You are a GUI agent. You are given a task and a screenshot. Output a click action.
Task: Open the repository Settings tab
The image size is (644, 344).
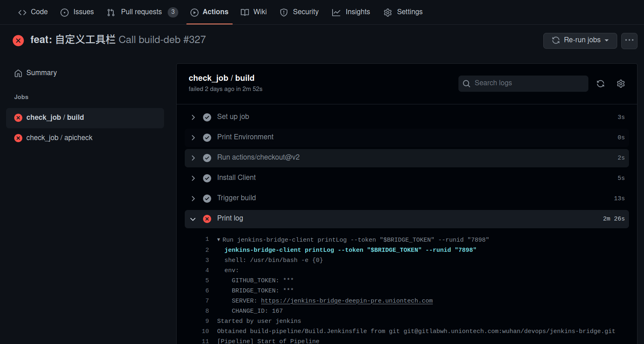click(403, 12)
